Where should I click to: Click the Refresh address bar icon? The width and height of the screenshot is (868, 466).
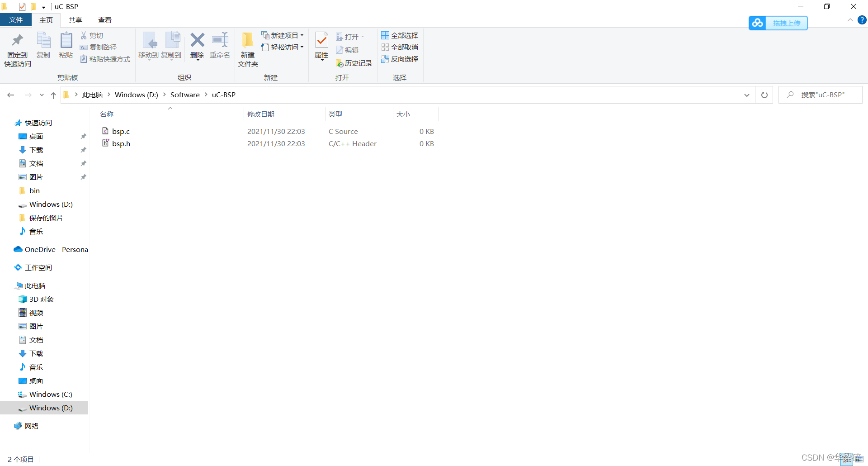(x=764, y=95)
